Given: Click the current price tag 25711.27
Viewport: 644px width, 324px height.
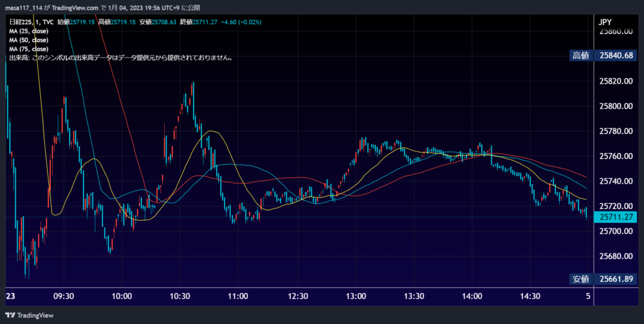Looking at the screenshot, I should (616, 217).
